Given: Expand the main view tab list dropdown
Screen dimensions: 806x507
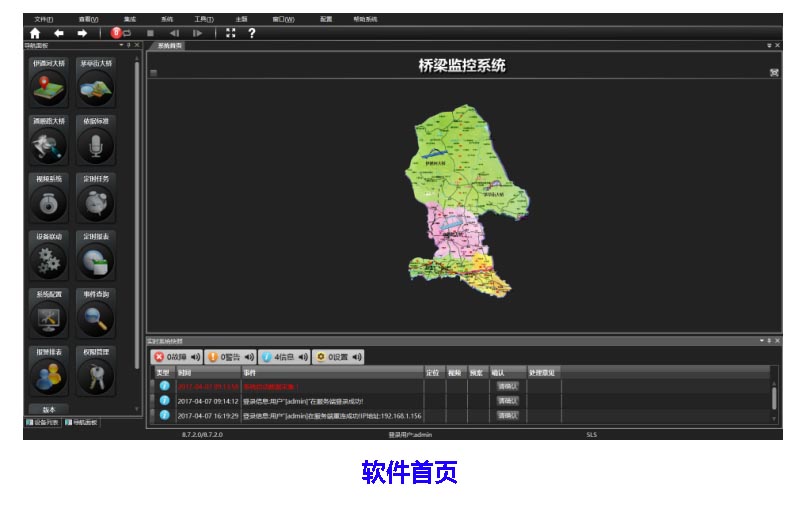Looking at the screenshot, I should (769, 46).
